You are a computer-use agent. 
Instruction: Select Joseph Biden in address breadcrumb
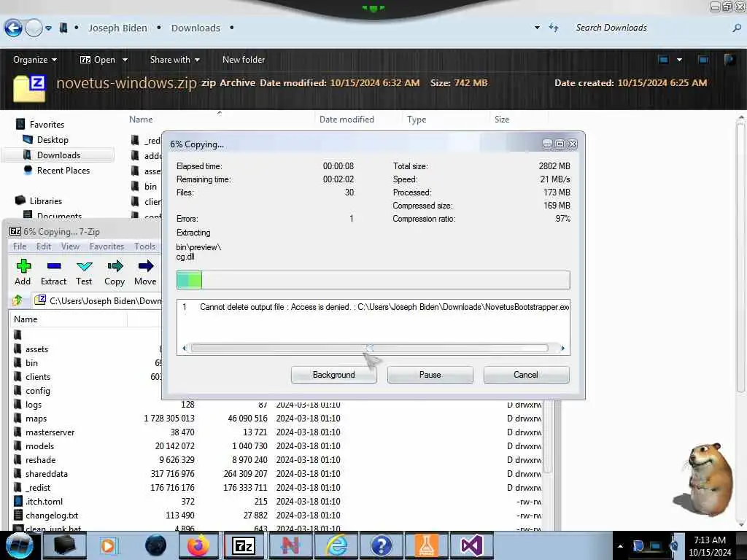117,28
